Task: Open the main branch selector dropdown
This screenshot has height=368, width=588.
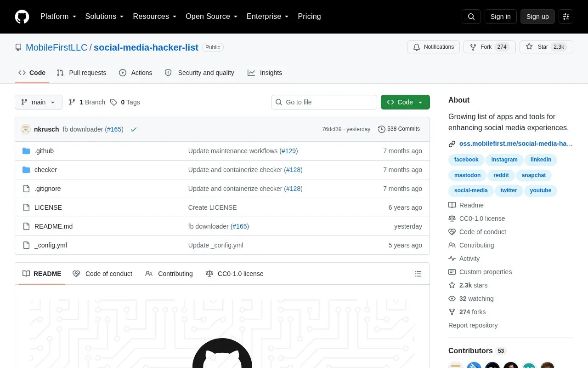Action: coord(39,102)
